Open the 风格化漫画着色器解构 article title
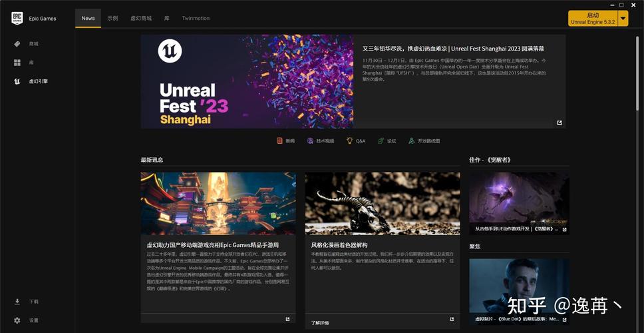This screenshot has height=333, width=644. pyautogui.click(x=339, y=245)
